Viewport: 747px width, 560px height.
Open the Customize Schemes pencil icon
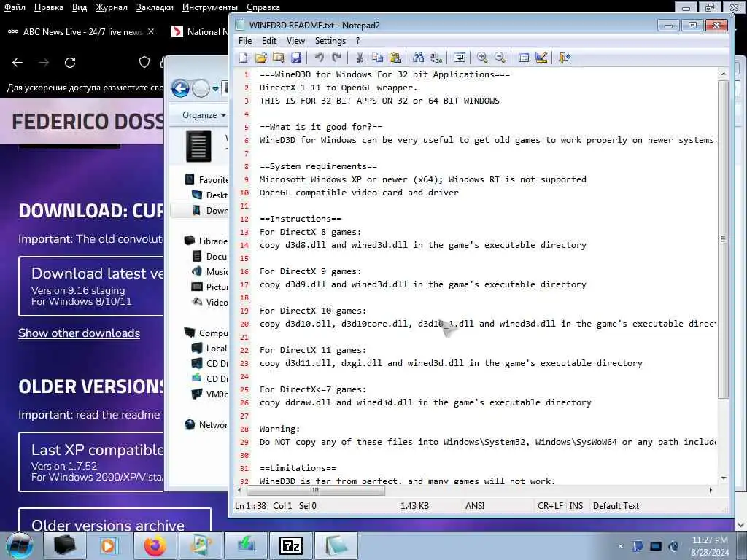(541, 58)
